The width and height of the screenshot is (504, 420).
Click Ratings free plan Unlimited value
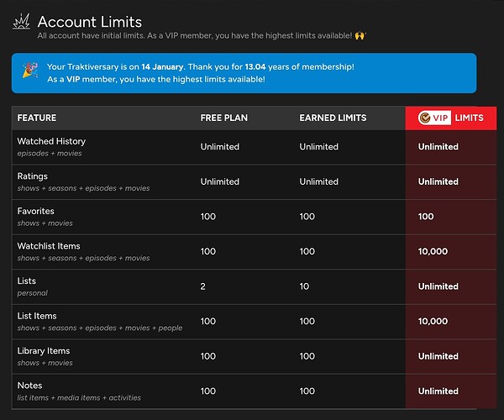pyautogui.click(x=220, y=182)
